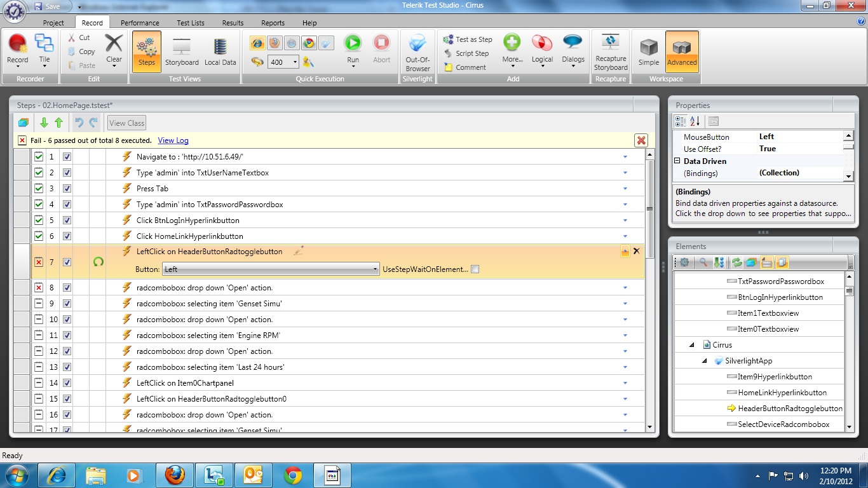Open the execution delay dropdown showing 400
This screenshot has width=868, height=488.
tap(283, 62)
